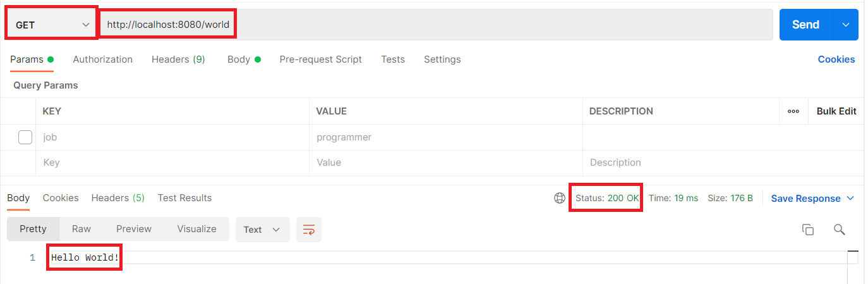Click the wrap lines icon in response toolbar

309,230
